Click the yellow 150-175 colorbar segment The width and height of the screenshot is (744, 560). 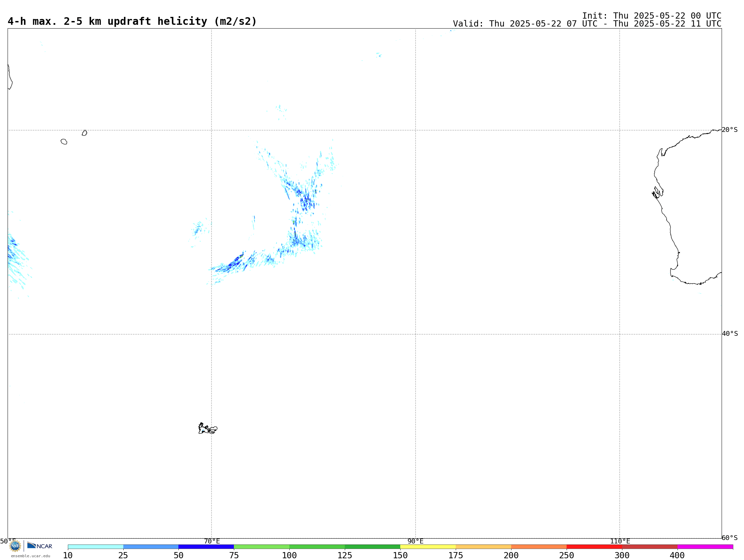click(x=428, y=547)
